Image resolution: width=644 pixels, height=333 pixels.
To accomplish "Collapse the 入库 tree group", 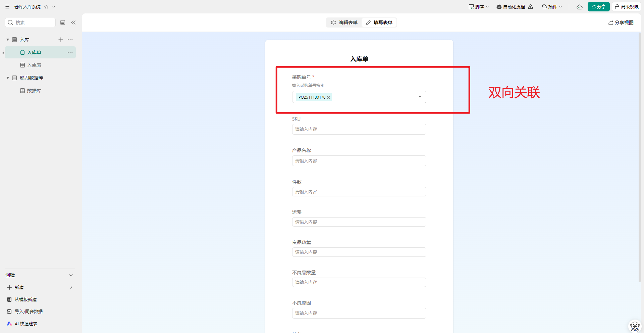I will 8,40.
